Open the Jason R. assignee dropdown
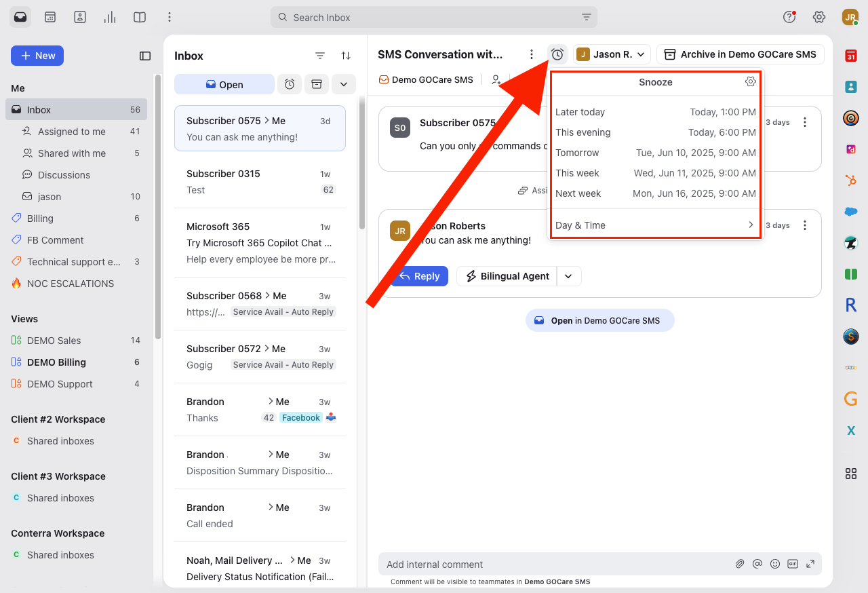 (x=612, y=54)
